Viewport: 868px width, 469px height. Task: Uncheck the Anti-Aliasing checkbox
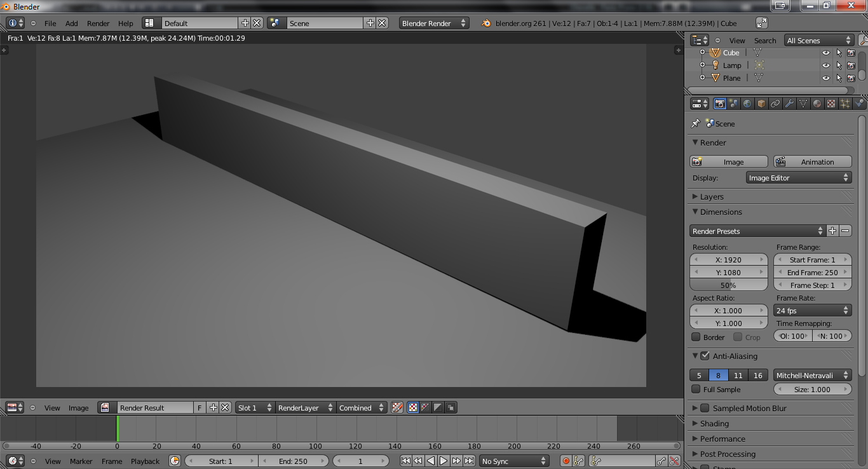click(x=705, y=356)
